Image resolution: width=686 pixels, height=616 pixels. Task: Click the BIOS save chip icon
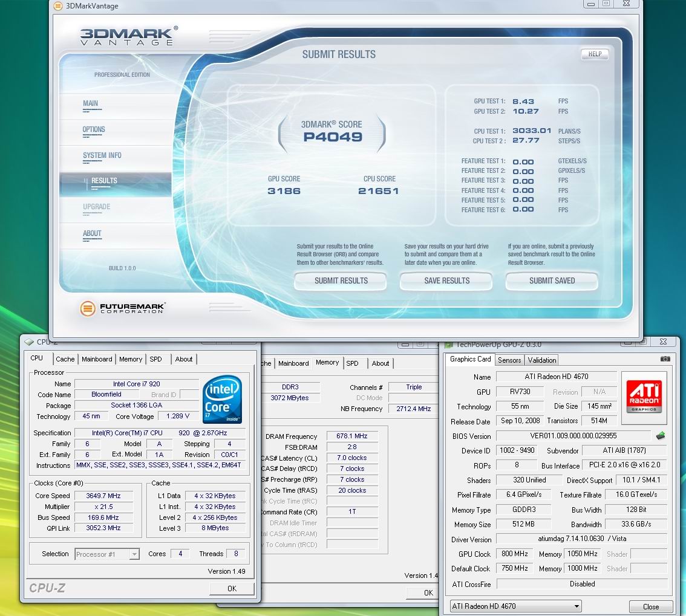661,435
